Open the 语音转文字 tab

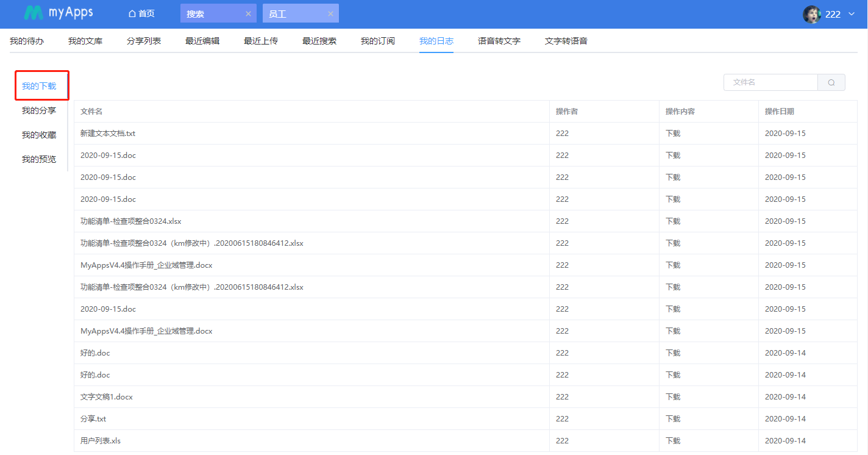click(499, 41)
